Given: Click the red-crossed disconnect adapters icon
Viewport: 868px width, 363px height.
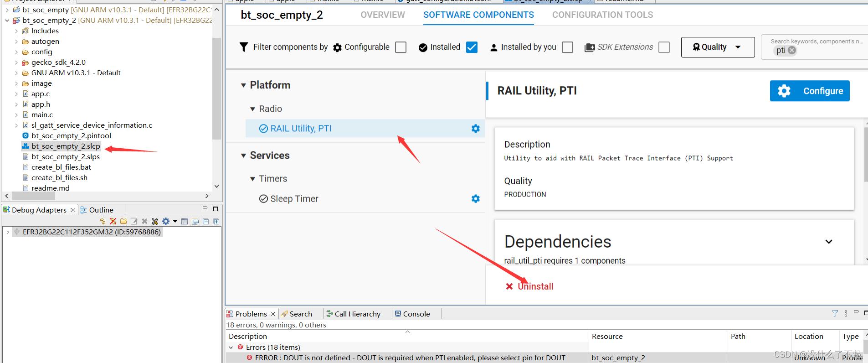Looking at the screenshot, I should tap(113, 221).
